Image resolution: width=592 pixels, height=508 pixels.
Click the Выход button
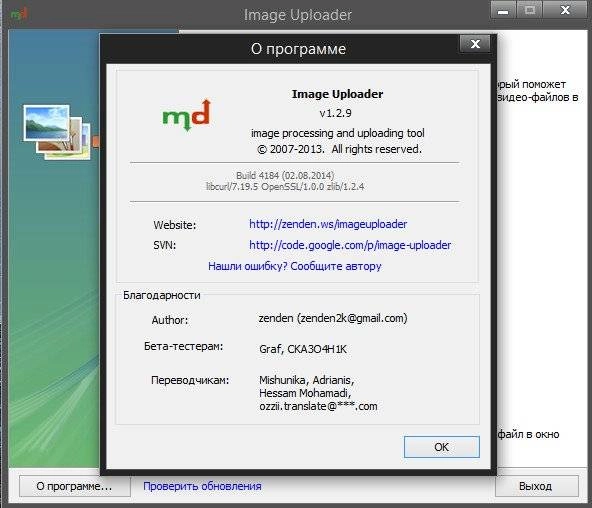click(x=536, y=486)
